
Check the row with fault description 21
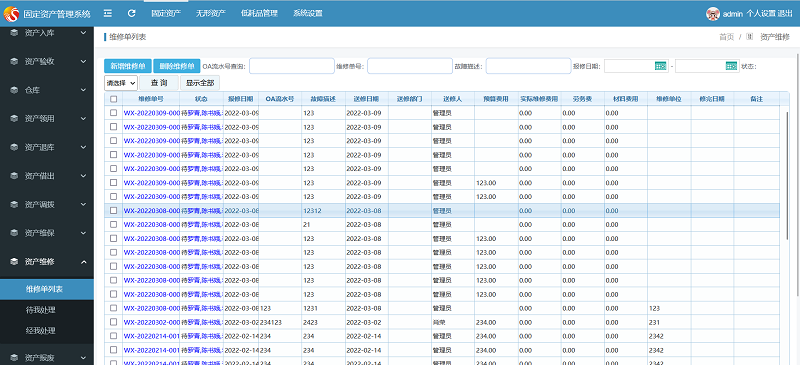pos(113,224)
